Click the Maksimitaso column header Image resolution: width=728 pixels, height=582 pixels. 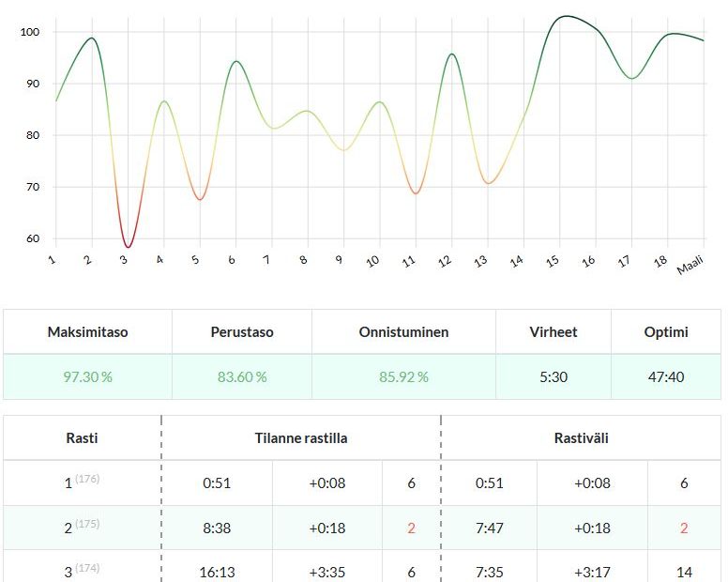pyautogui.click(x=87, y=332)
